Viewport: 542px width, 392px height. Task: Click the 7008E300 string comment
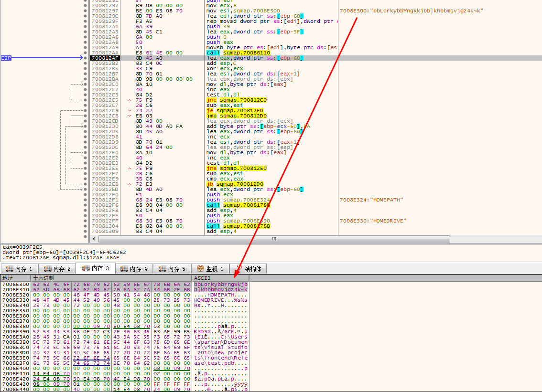pyautogui.click(x=412, y=11)
